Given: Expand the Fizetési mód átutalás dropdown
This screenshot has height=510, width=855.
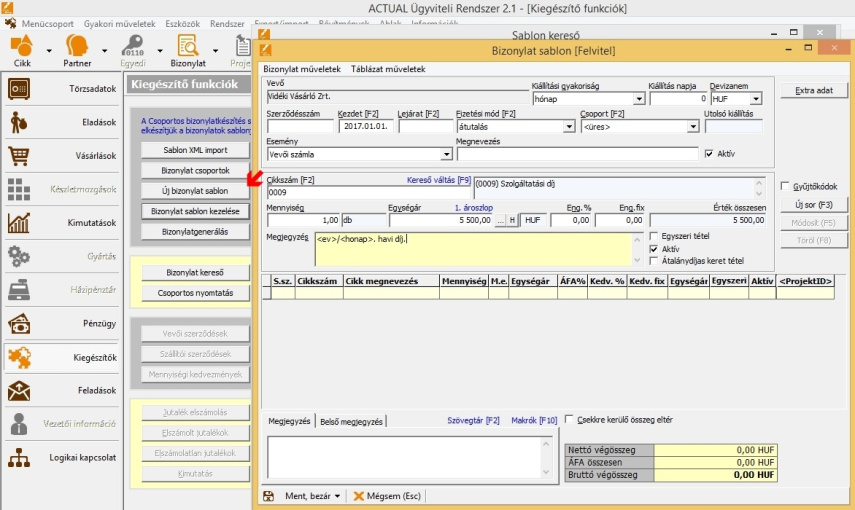Looking at the screenshot, I should point(569,127).
